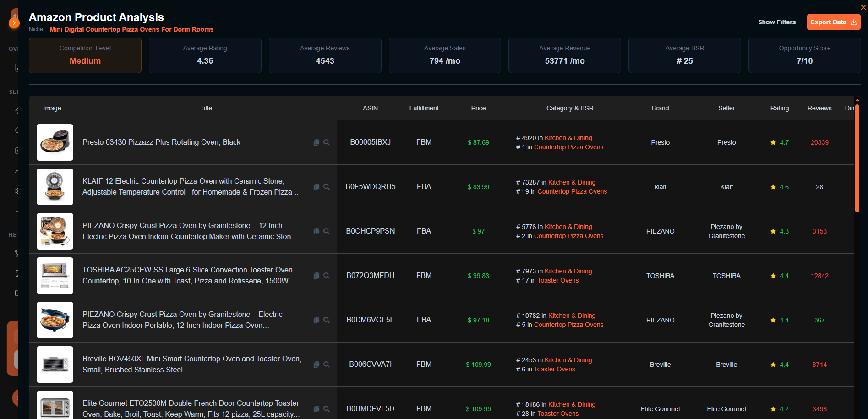Copy the KLAIF 12 Electric Pizza Oven title
The width and height of the screenshot is (868, 419).
[317, 187]
